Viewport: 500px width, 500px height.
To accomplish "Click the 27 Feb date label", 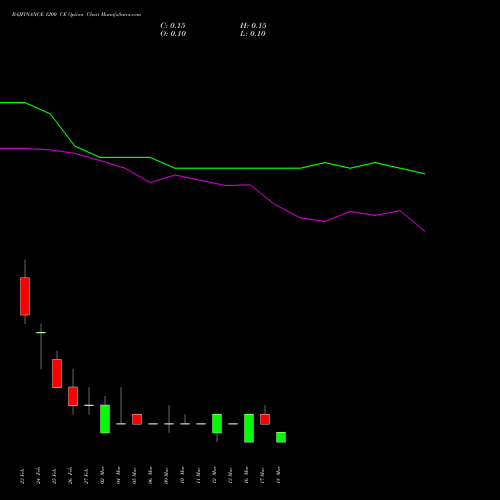I will pos(86,476).
